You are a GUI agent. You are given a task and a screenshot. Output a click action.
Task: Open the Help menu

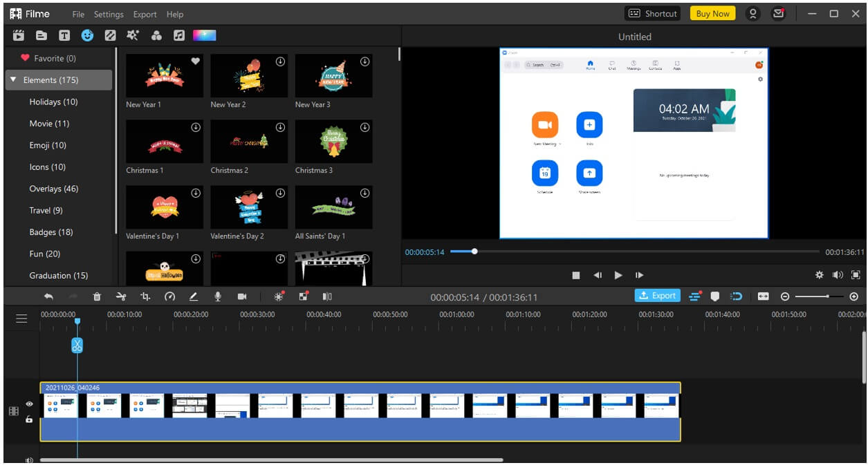175,14
